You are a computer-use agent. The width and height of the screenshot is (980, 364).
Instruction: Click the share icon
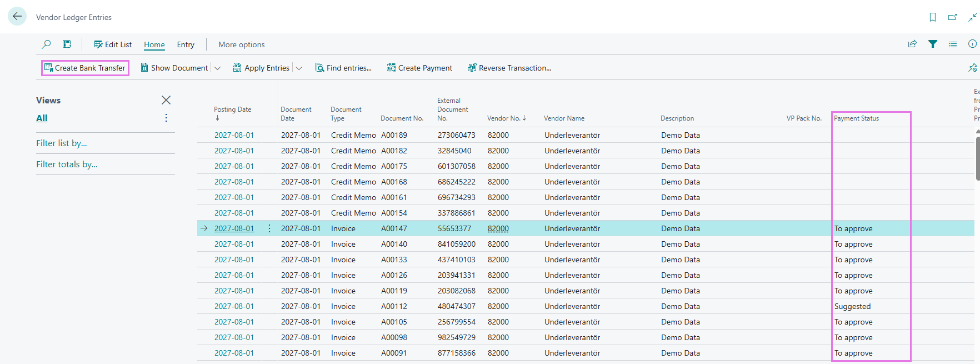[912, 44]
